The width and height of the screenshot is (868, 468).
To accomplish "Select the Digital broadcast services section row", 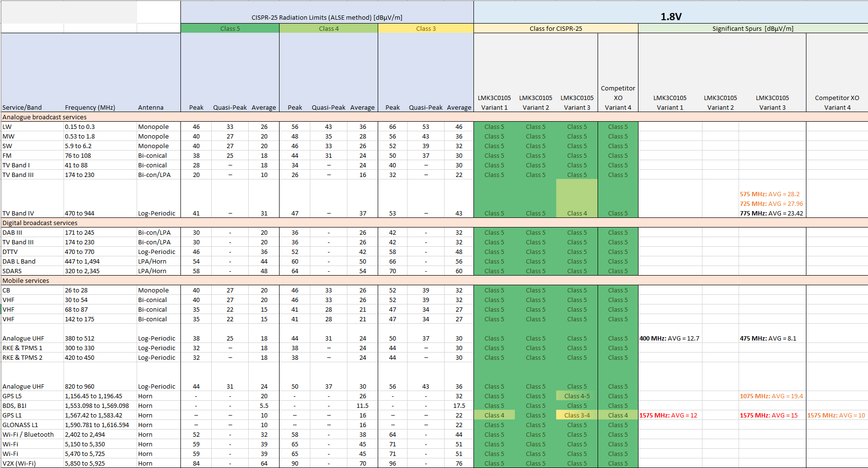I will (40, 223).
